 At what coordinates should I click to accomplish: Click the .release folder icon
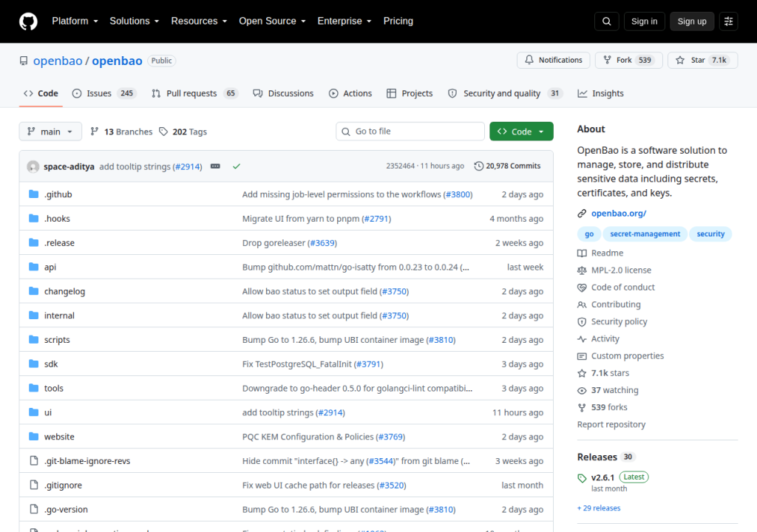[x=33, y=242]
